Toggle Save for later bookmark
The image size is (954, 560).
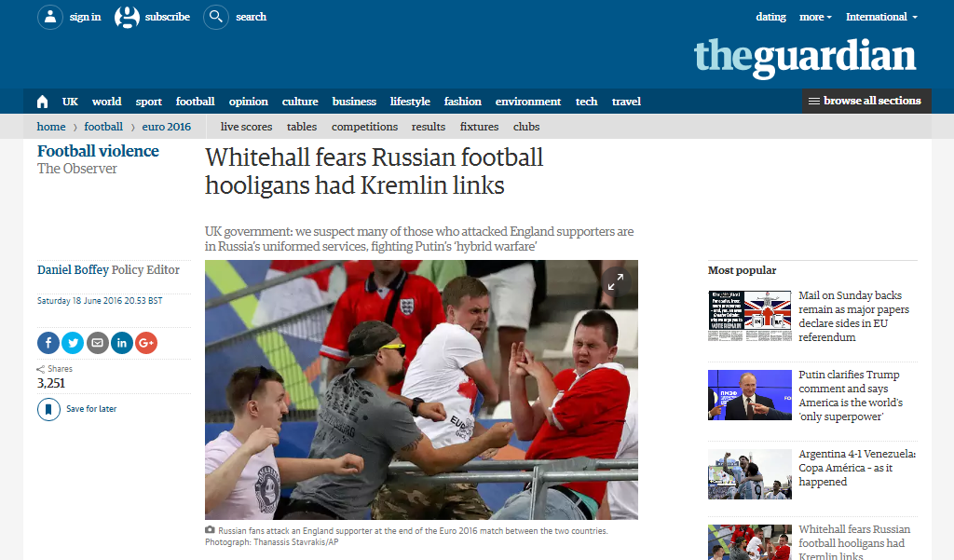pos(48,410)
